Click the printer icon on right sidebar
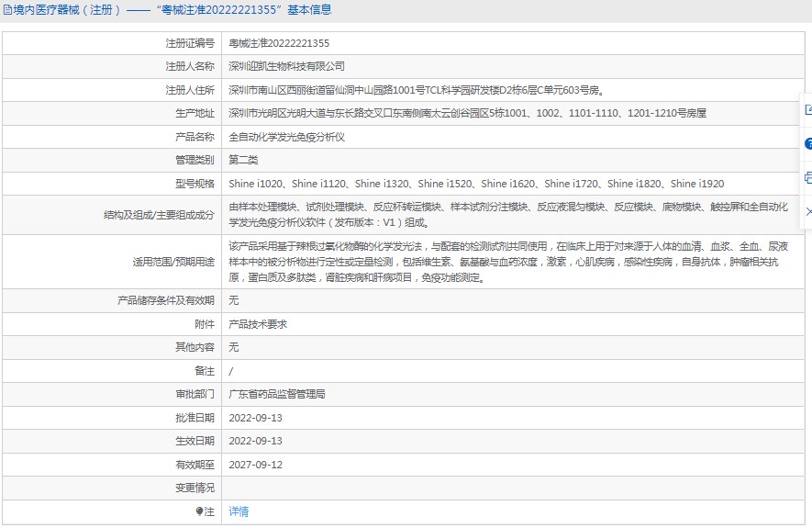 tap(808, 178)
